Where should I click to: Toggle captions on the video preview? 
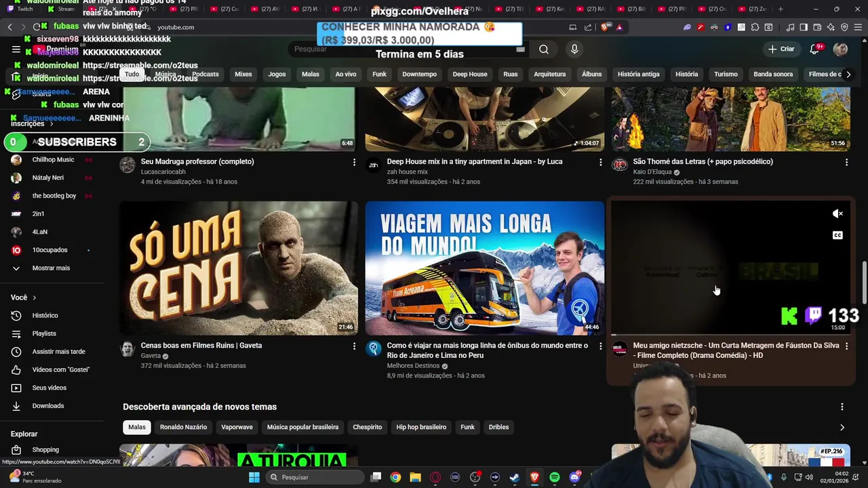[x=837, y=235]
